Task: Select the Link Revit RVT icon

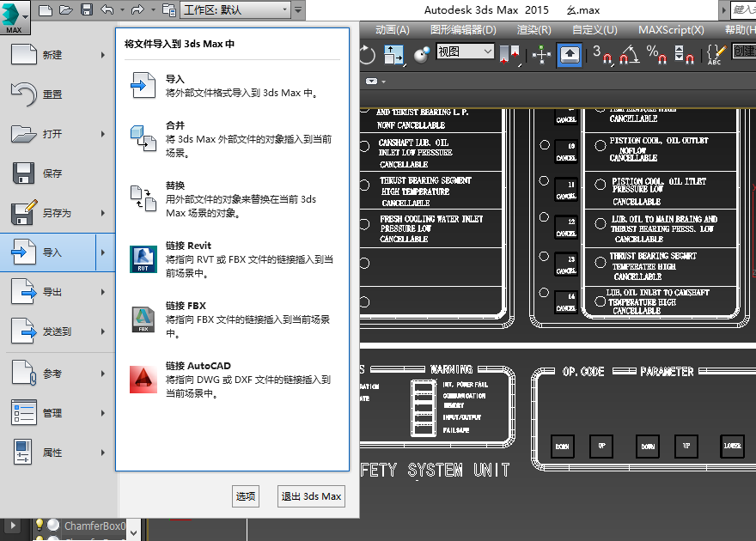Action: coord(143,259)
